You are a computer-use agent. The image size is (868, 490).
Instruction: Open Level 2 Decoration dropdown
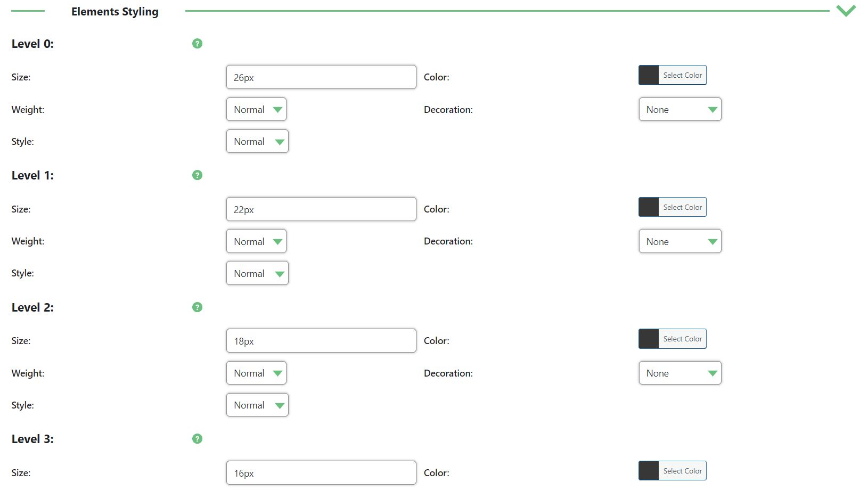[x=680, y=373]
